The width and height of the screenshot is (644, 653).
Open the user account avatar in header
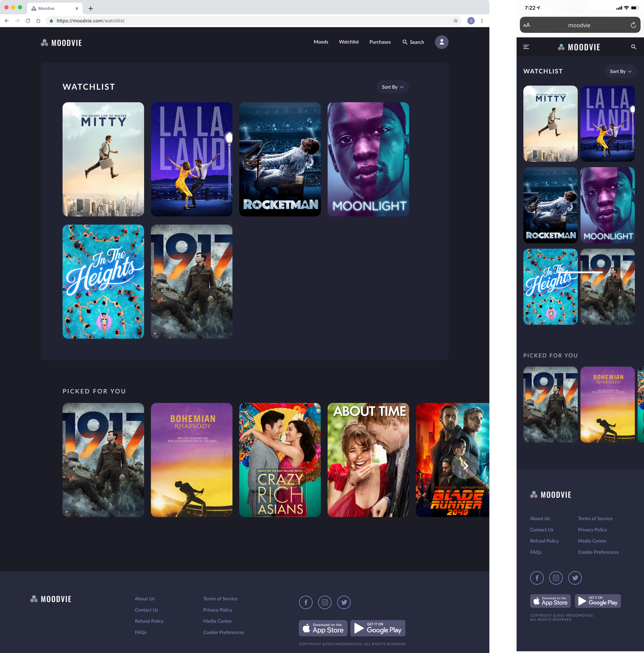coord(442,42)
